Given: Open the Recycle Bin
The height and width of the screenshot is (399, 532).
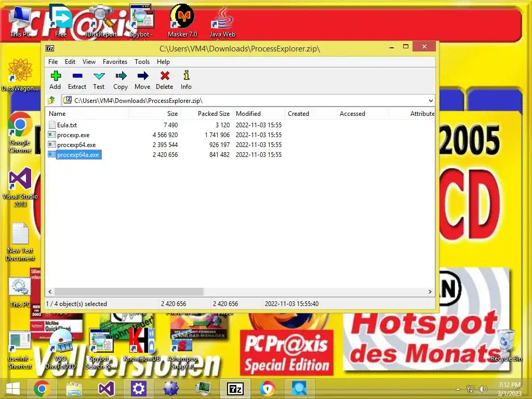Looking at the screenshot, I should [x=506, y=345].
